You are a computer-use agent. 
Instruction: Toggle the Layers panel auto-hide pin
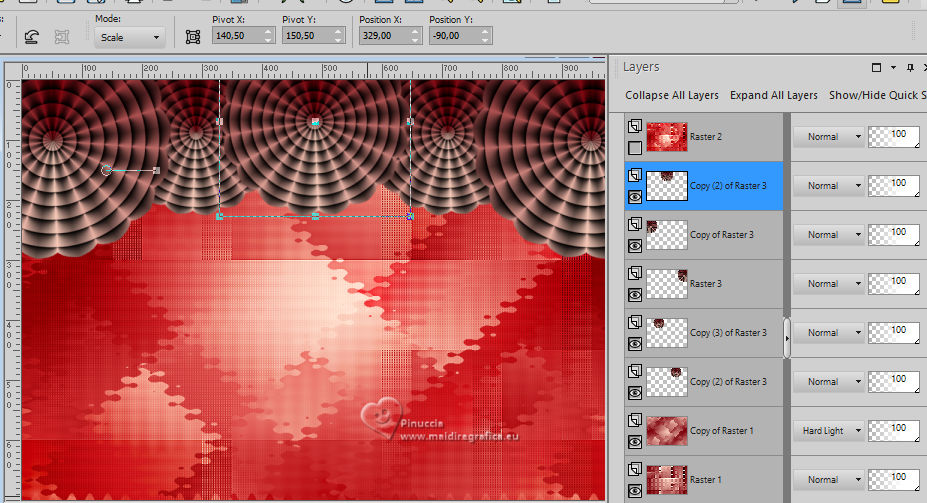click(910, 67)
